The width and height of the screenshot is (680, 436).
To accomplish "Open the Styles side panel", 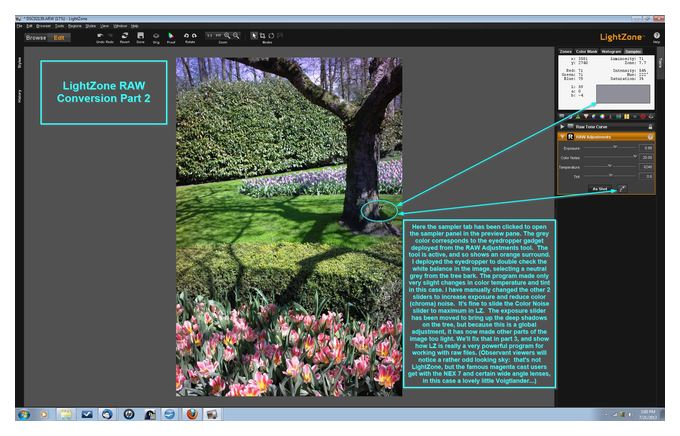I will [19, 62].
